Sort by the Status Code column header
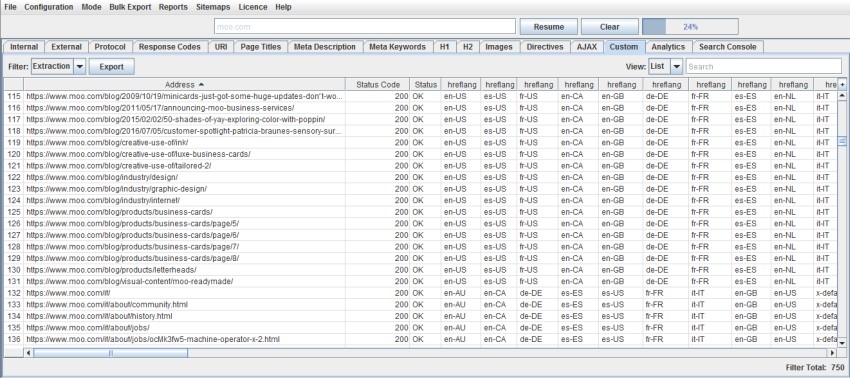The width and height of the screenshot is (850, 378). pyautogui.click(x=378, y=85)
